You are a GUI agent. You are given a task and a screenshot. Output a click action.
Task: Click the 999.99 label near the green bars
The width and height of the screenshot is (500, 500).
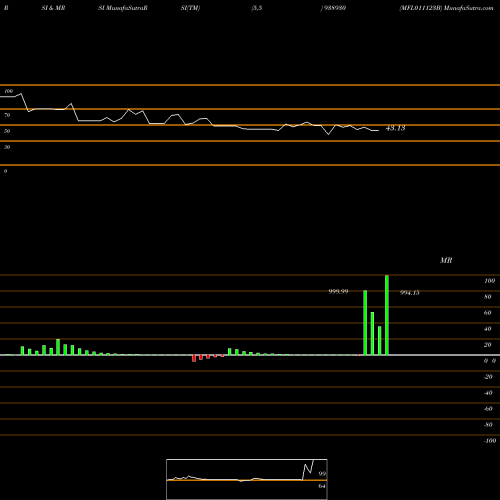[x=338, y=291]
